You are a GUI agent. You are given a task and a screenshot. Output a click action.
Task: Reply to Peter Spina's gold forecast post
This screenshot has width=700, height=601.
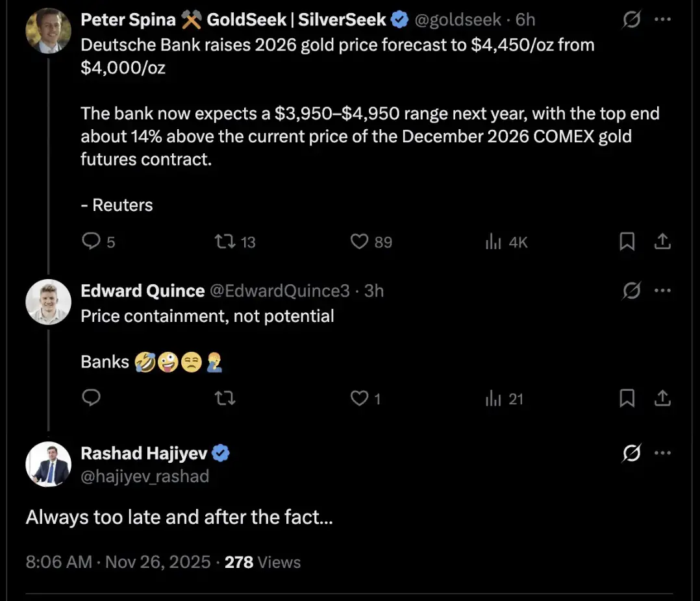pos(91,242)
